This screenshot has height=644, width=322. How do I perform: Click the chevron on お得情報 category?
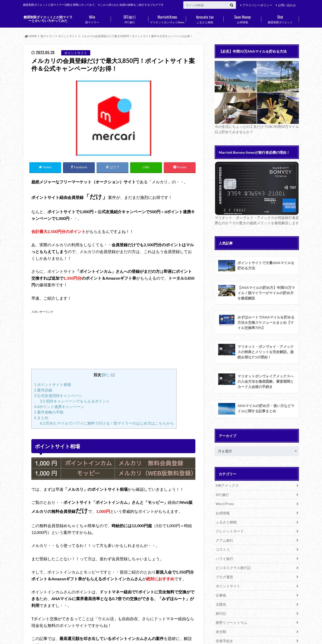[x=297, y=513]
